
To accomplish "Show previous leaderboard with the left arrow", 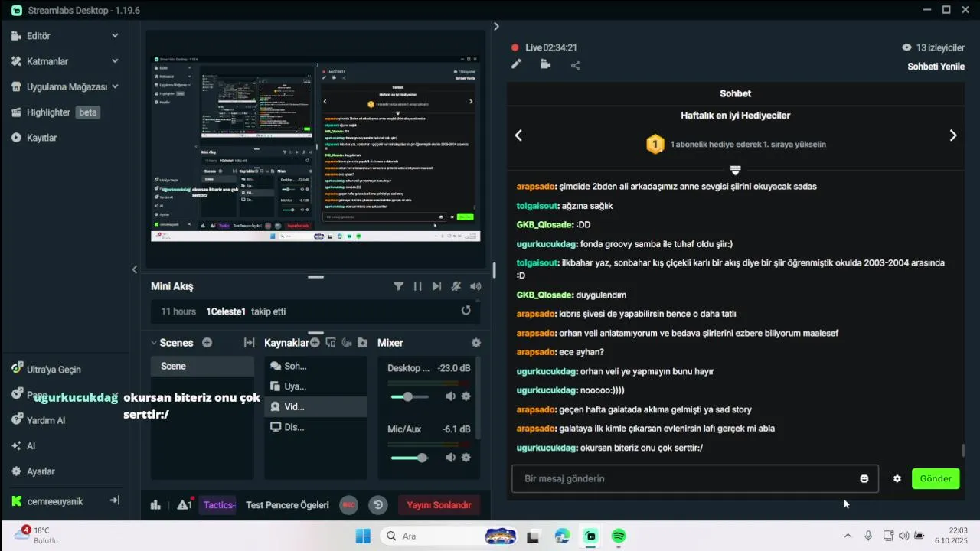I will [x=518, y=135].
